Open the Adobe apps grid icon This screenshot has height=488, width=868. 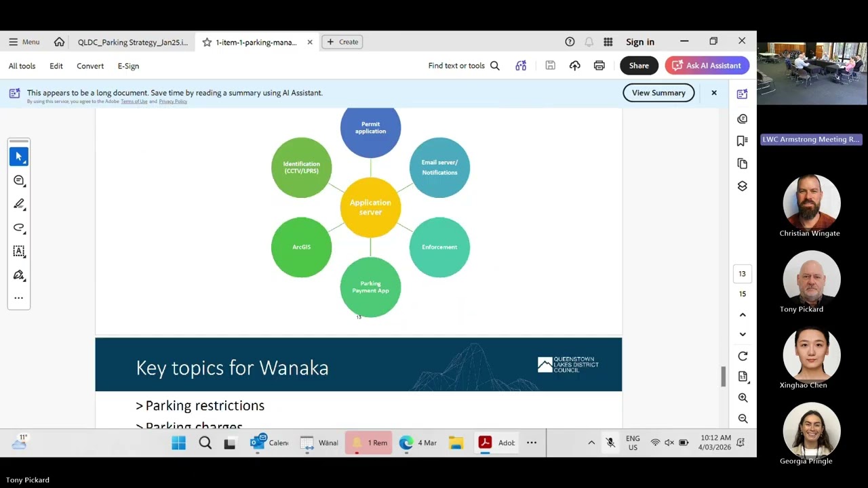click(608, 42)
